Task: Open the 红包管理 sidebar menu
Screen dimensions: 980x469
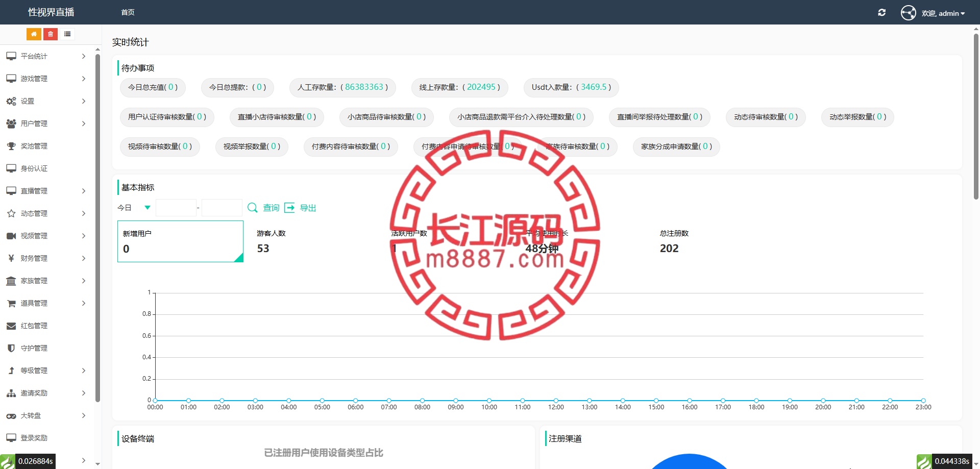Action: coord(47,326)
